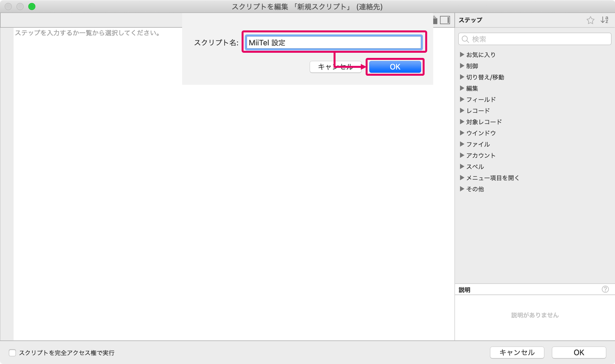
Task: Click the bottom キャンセル button of the editor
Action: [x=517, y=352]
